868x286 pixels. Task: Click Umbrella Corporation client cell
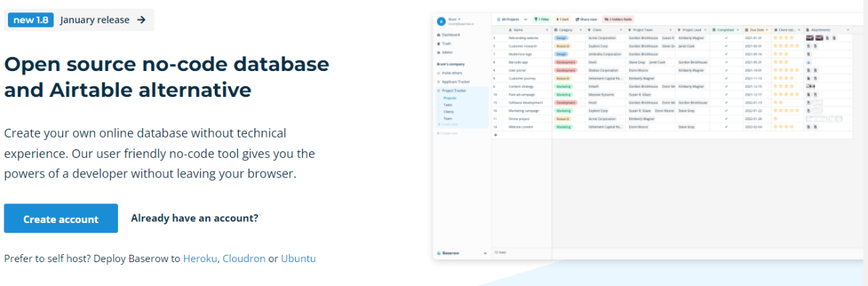[x=604, y=54]
